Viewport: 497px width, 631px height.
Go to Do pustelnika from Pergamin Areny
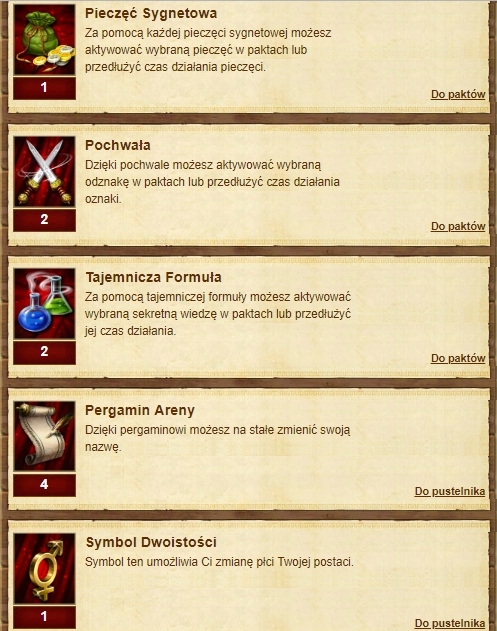tap(450, 491)
